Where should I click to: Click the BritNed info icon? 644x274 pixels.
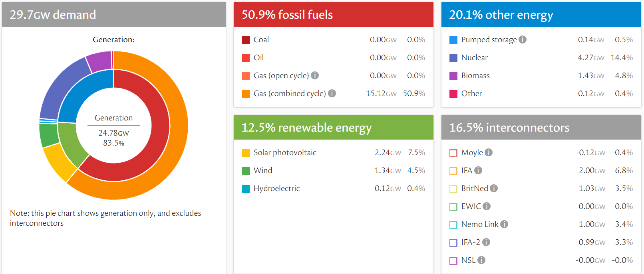tap(494, 188)
